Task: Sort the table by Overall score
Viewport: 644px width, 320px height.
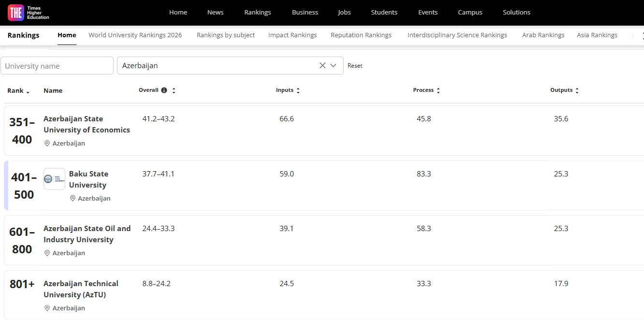Action: [174, 90]
